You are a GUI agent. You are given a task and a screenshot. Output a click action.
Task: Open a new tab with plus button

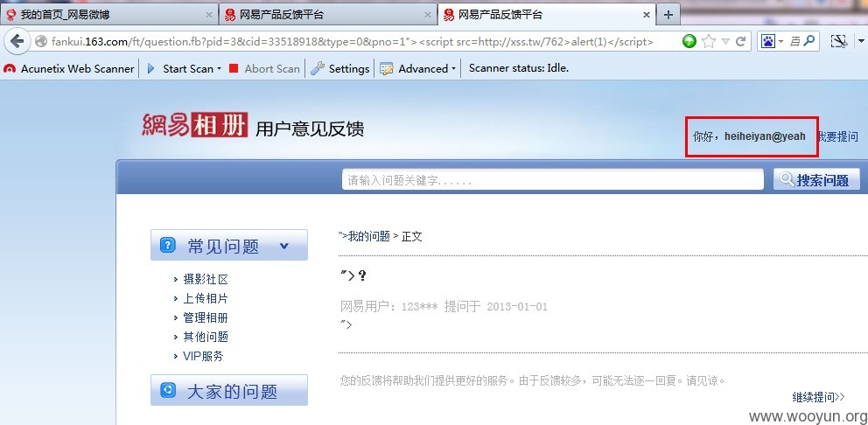[668, 15]
